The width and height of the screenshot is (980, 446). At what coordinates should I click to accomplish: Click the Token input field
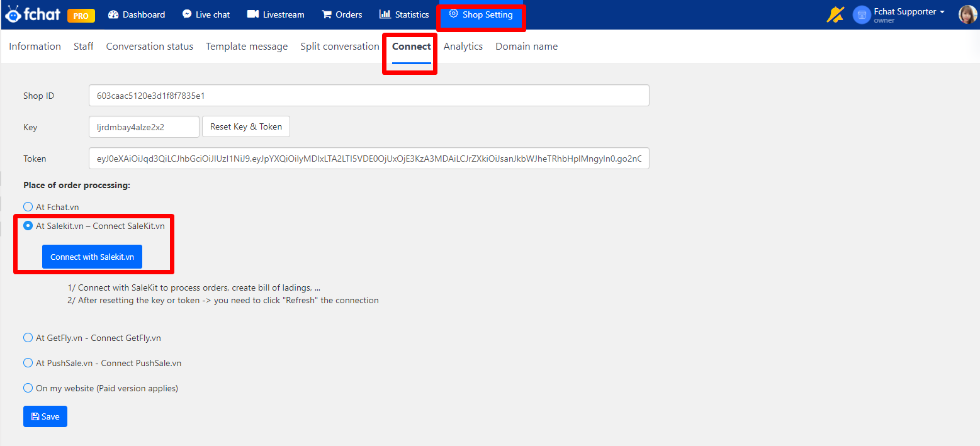369,159
